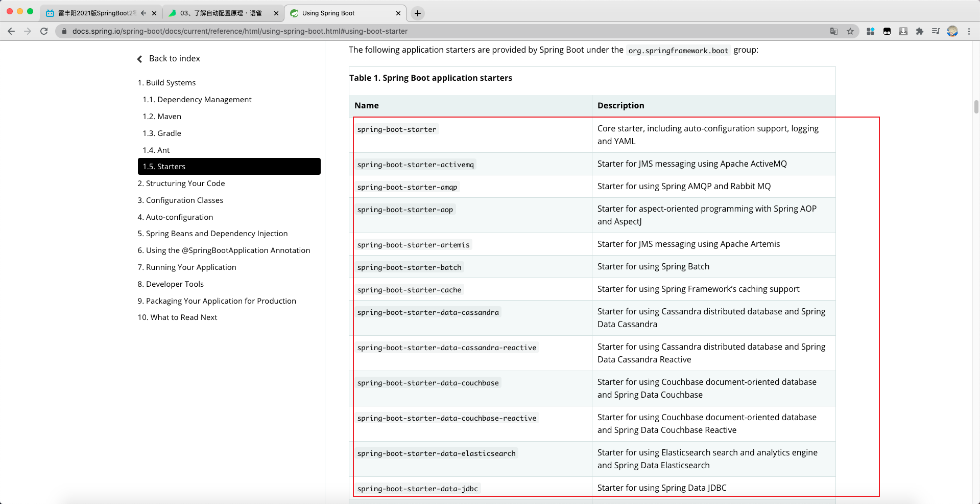Click the spring-boot-starter-data-jdbc cell
The image size is (980, 504).
[x=418, y=489]
